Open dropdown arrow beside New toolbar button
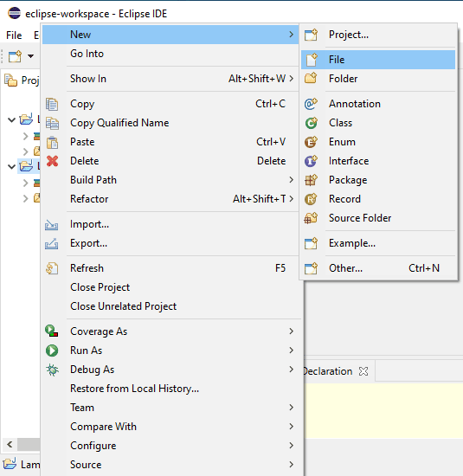Viewport: 463px width, 476px height. tap(30, 56)
